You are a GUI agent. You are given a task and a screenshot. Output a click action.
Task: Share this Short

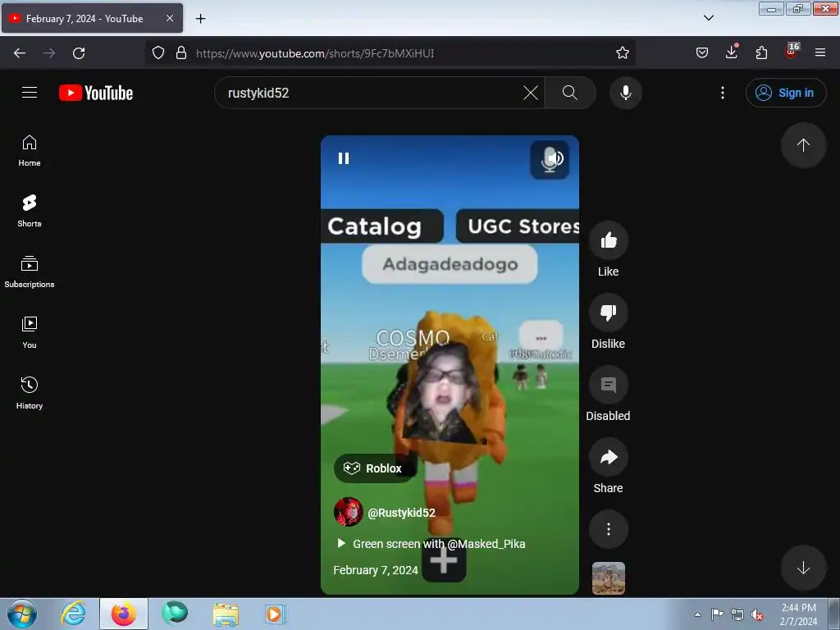point(608,457)
